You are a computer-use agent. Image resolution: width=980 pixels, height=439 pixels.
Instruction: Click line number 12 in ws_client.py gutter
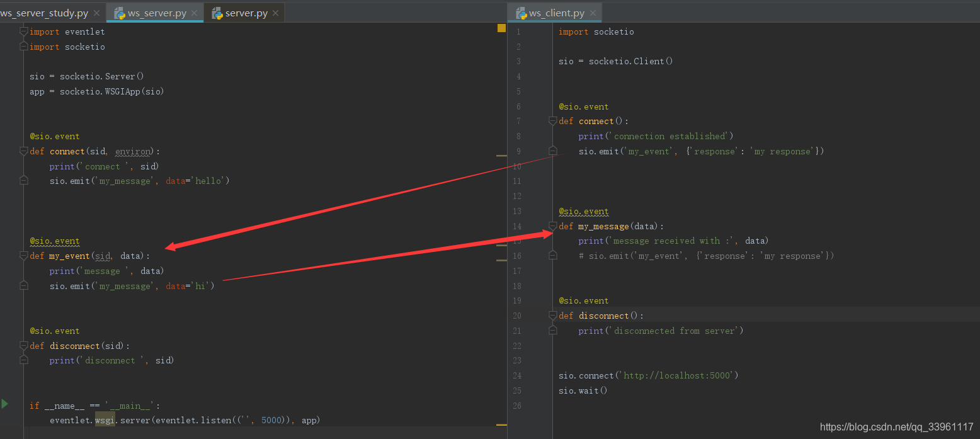coord(517,197)
